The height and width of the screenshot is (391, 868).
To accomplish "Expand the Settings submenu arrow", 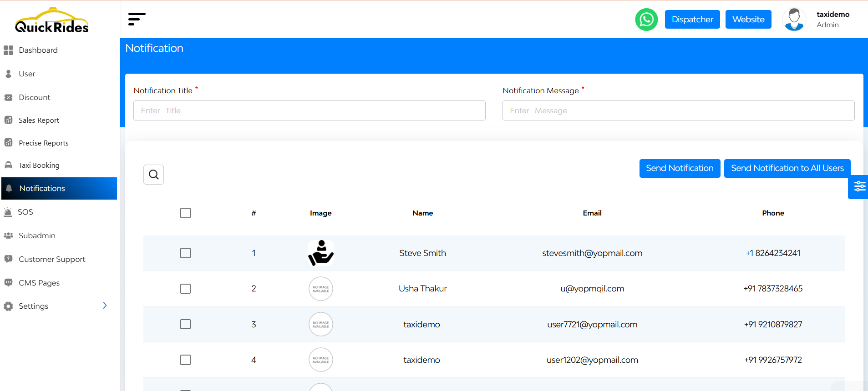I will point(105,306).
